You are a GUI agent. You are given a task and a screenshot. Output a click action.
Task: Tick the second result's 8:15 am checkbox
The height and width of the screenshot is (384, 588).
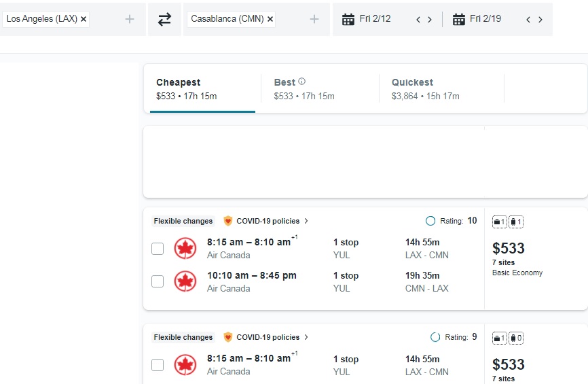(x=158, y=365)
